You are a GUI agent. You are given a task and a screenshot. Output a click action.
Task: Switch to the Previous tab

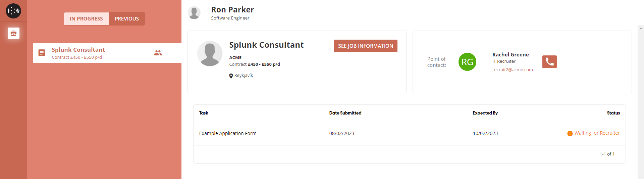click(x=127, y=19)
